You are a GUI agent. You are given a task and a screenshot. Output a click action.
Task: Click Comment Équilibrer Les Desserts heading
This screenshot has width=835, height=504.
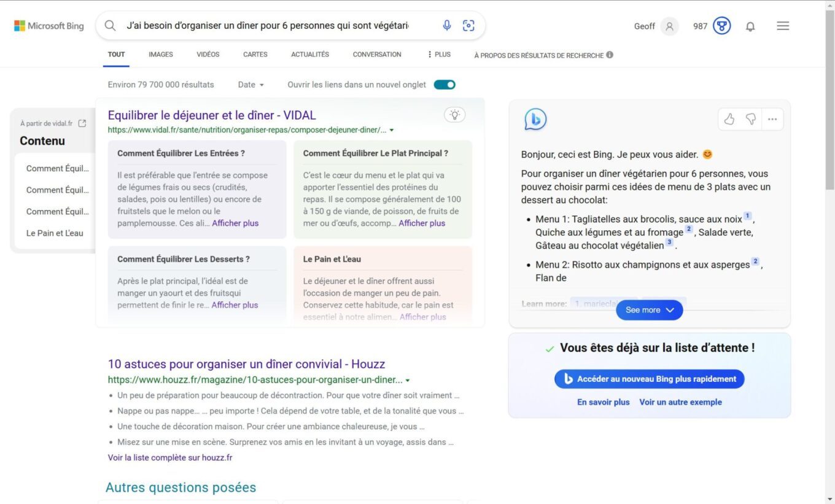[184, 259]
